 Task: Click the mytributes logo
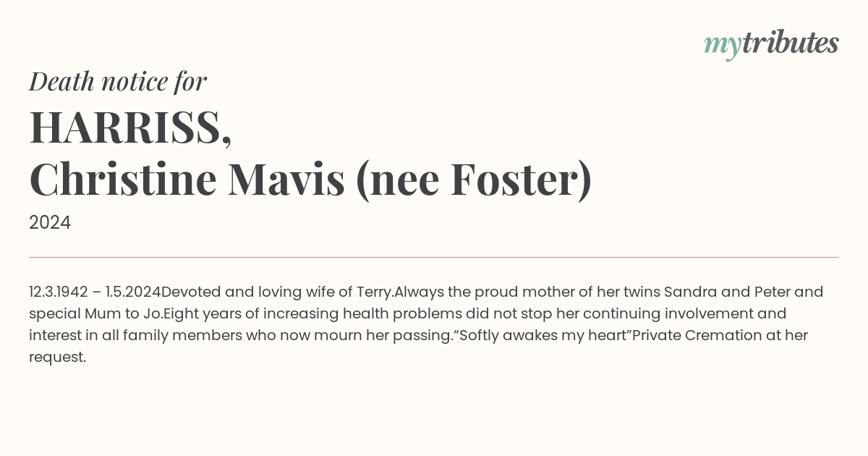click(771, 44)
